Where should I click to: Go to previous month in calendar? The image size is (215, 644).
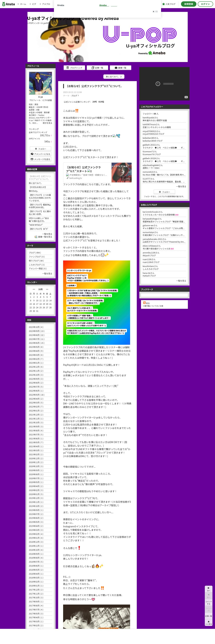pos(34,289)
